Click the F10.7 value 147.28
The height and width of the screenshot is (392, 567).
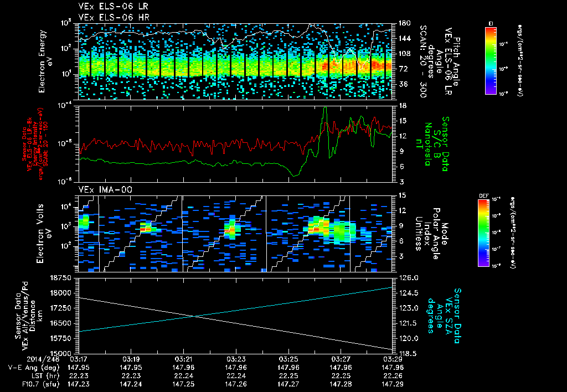point(341,384)
